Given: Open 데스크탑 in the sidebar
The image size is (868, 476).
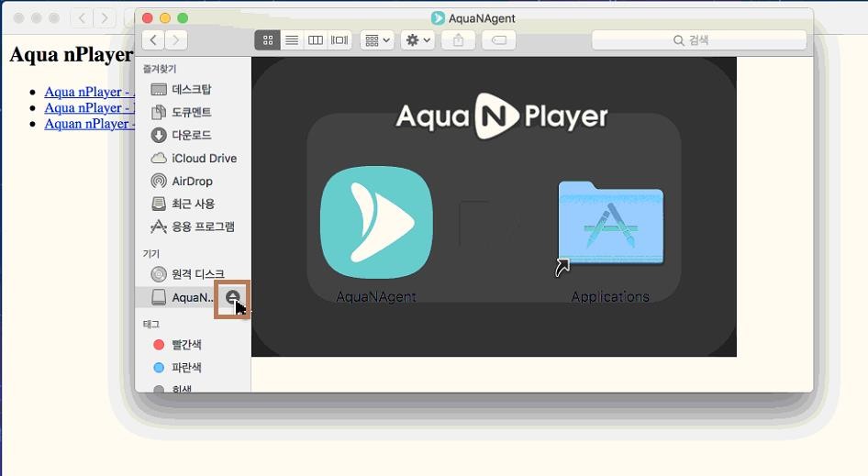Looking at the screenshot, I should pyautogui.click(x=192, y=89).
